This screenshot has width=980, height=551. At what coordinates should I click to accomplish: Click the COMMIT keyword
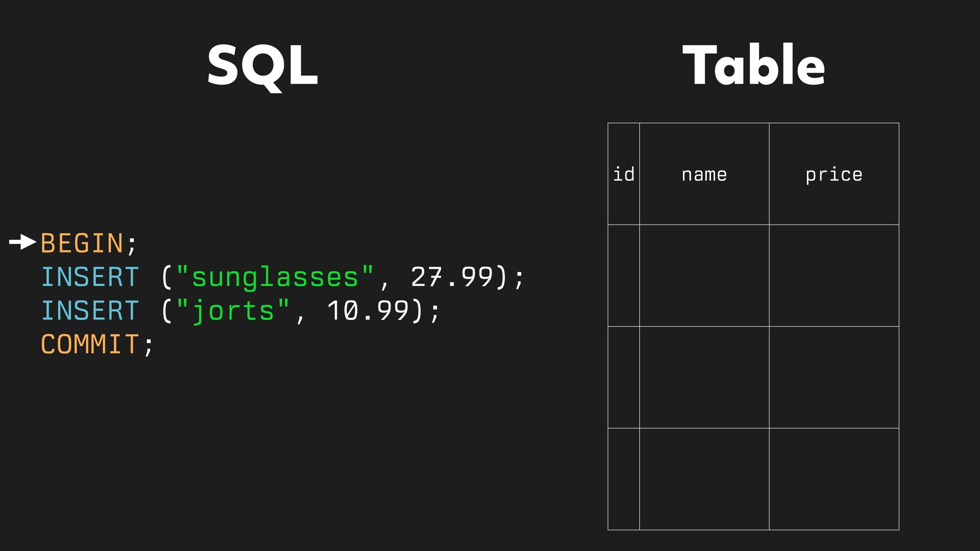(x=90, y=344)
